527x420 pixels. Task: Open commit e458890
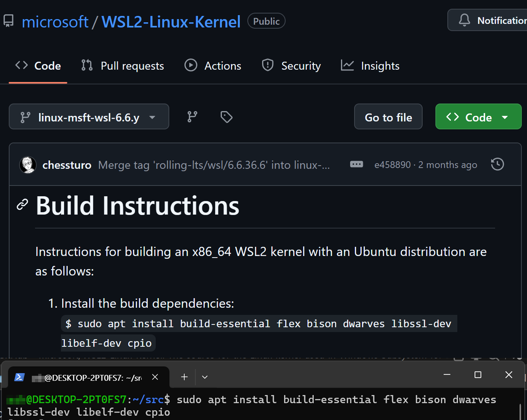click(x=392, y=165)
